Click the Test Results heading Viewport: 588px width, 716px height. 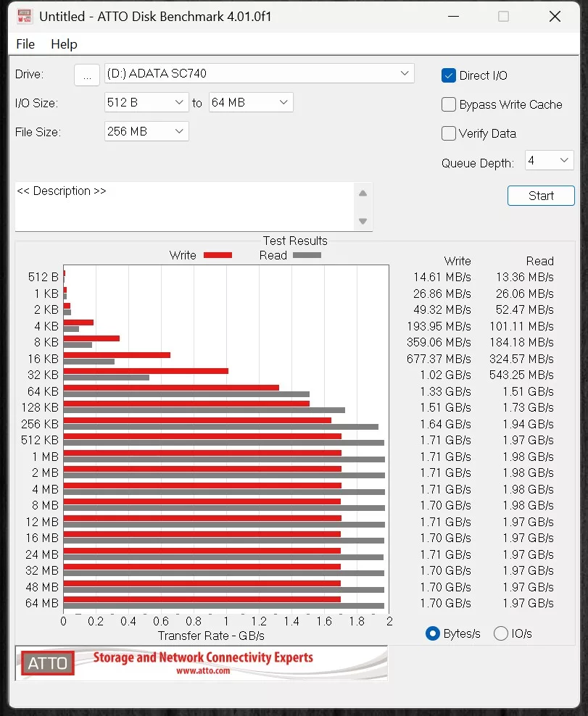pyautogui.click(x=295, y=241)
